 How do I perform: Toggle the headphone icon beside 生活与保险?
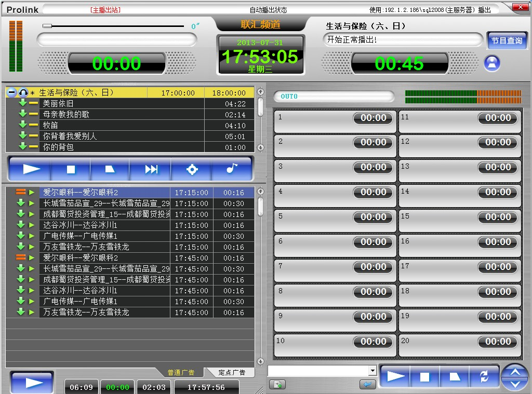tap(23, 93)
